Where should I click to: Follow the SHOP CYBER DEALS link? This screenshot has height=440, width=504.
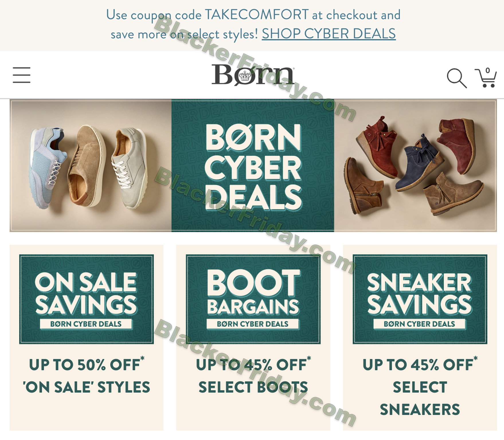click(x=329, y=34)
